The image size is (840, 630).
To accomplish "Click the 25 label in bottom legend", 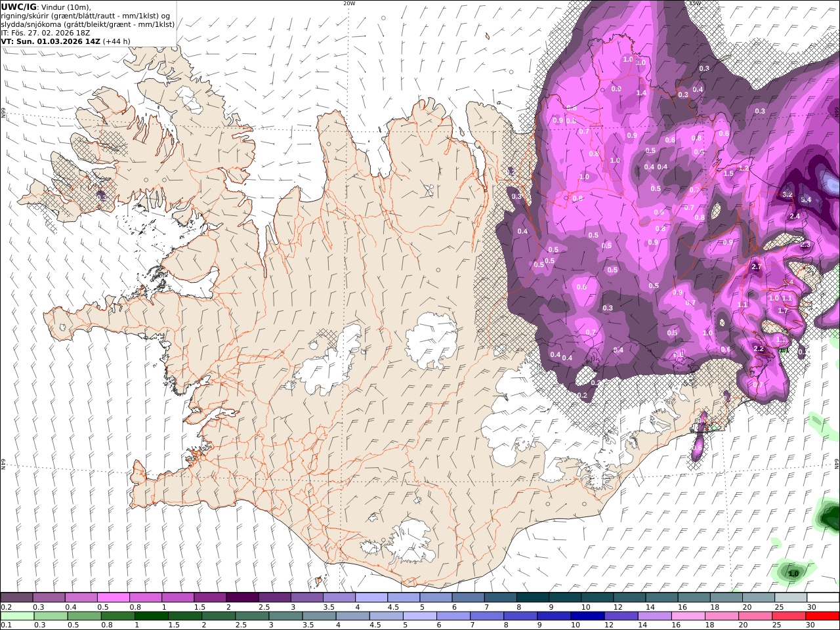I will (777, 625).
